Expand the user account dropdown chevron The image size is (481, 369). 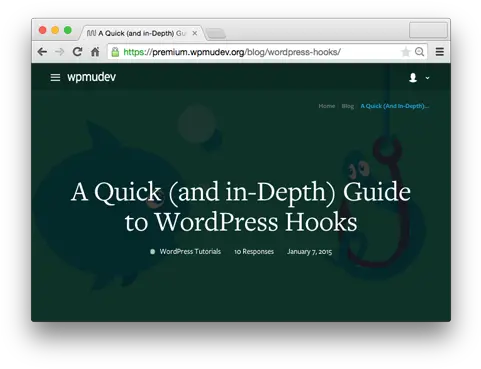click(427, 78)
